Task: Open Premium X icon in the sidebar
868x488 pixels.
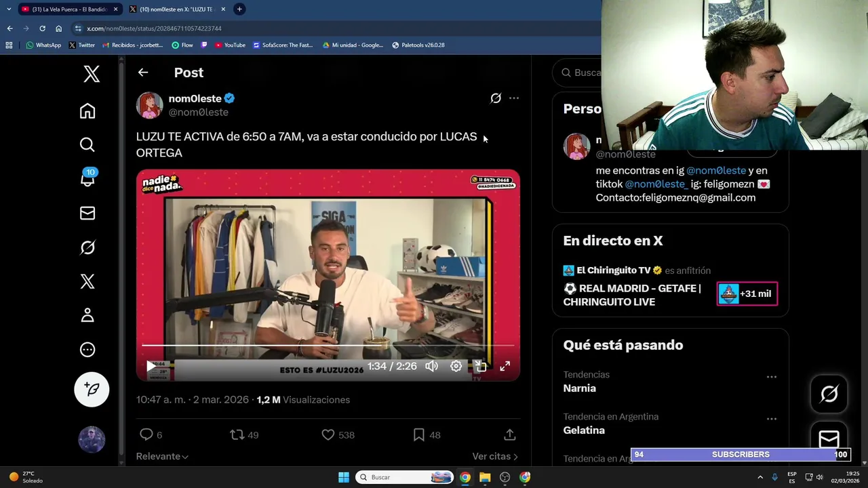Action: point(87,281)
